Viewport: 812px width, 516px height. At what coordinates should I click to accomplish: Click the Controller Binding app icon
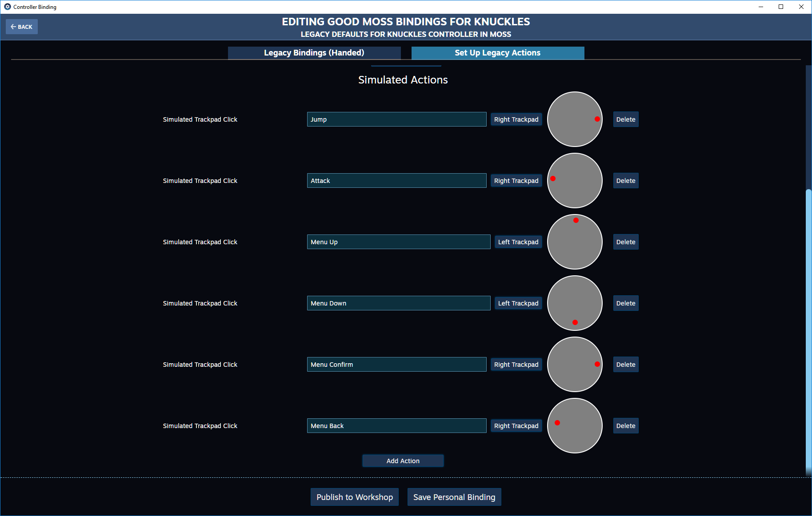(7, 7)
